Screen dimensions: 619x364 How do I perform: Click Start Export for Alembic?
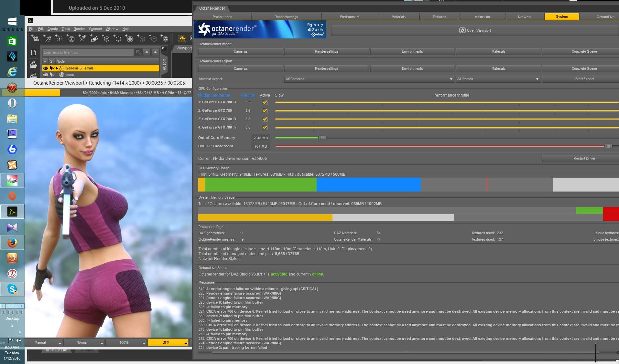click(x=581, y=79)
